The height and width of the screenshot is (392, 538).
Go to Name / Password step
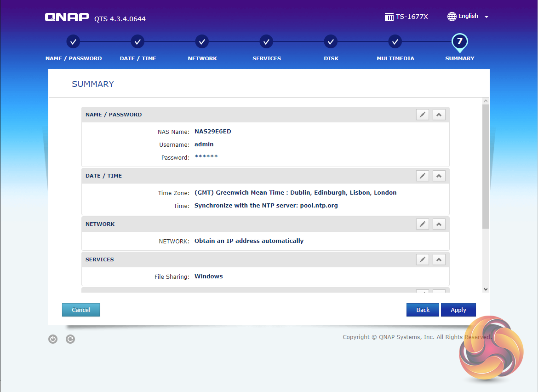[73, 42]
